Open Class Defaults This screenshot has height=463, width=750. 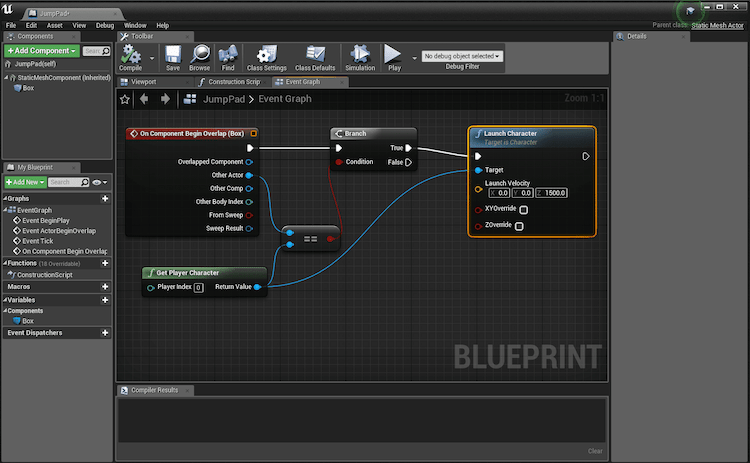315,57
